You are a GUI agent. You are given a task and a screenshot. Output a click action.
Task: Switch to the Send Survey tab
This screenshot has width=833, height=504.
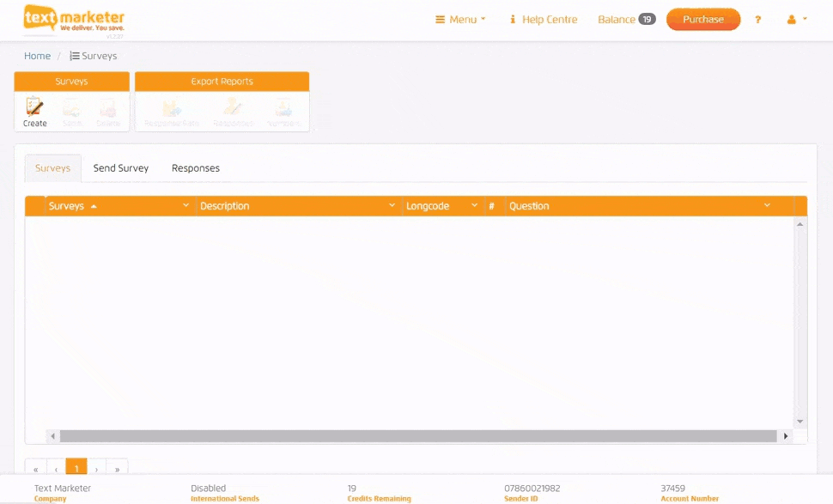pyautogui.click(x=121, y=168)
